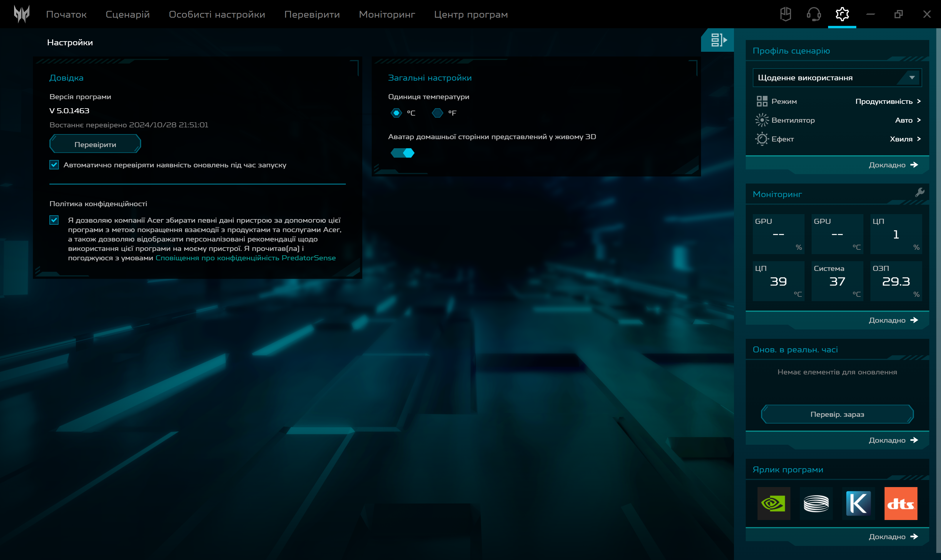The image size is (941, 560).
Task: Expand the Вентилятор Авто option
Action: click(x=907, y=120)
